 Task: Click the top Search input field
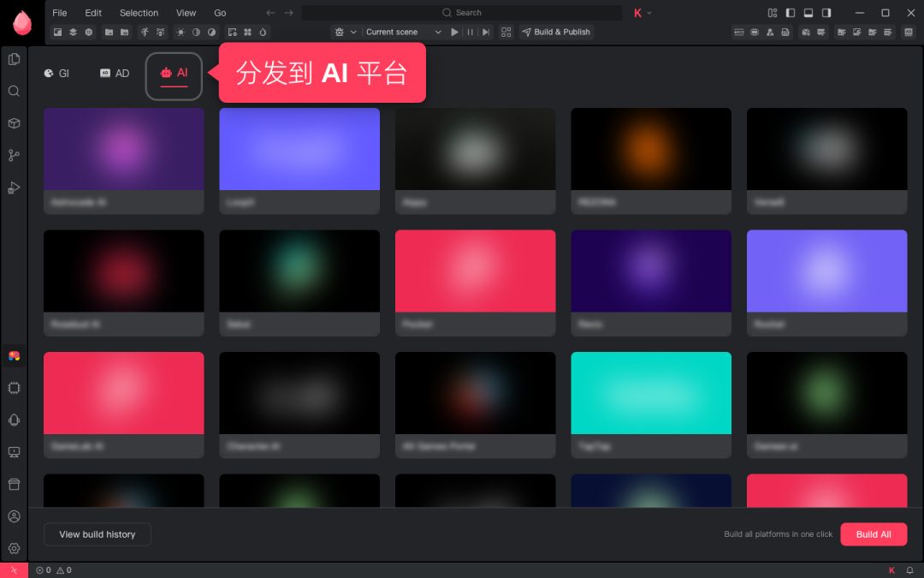462,12
